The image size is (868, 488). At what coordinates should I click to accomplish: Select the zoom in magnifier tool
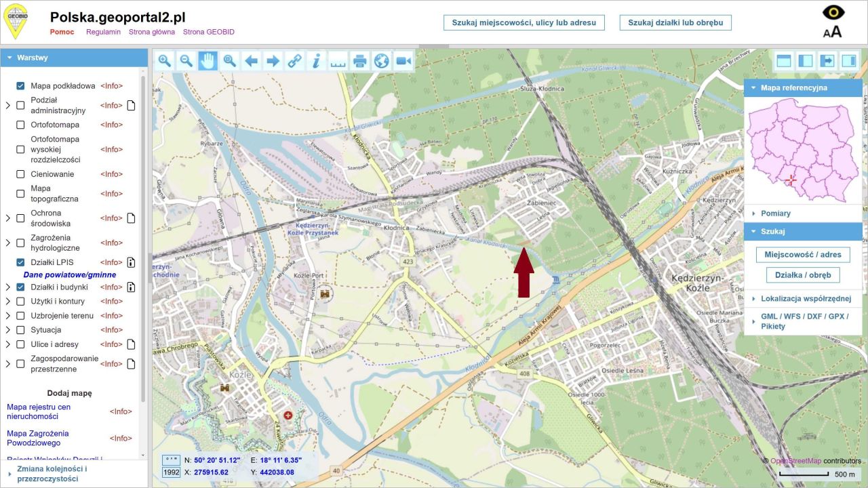click(165, 61)
